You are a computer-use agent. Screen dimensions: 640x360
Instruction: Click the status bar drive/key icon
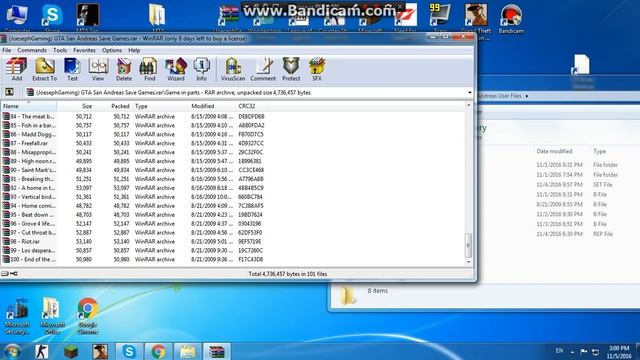point(9,274)
